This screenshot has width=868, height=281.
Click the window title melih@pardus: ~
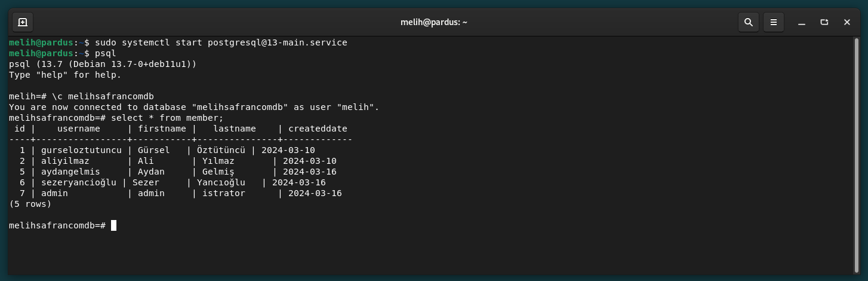pos(434,22)
